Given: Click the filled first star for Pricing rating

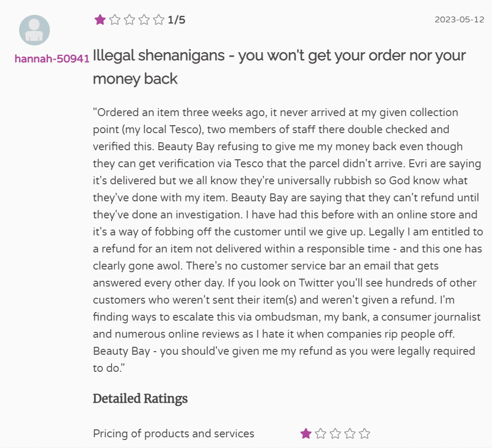Looking at the screenshot, I should 306,434.
